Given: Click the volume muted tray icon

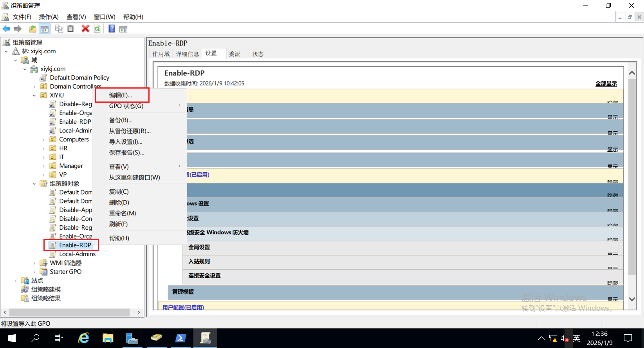Looking at the screenshot, I should coord(565,338).
